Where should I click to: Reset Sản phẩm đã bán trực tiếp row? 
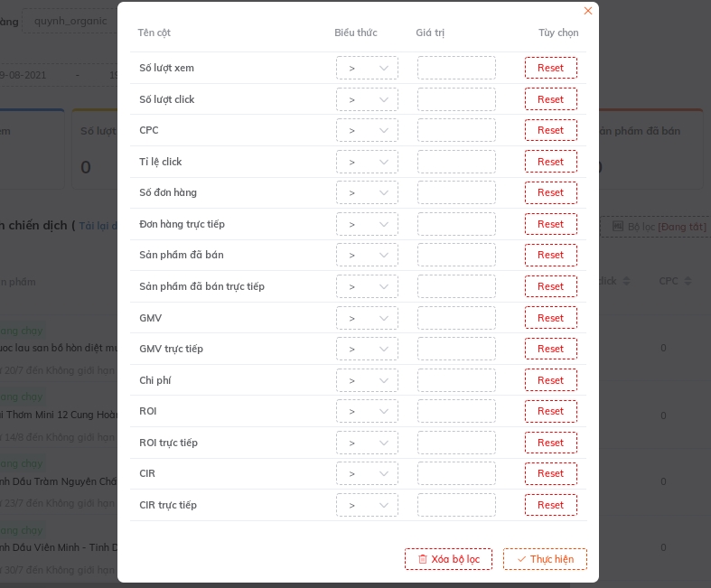point(550,286)
